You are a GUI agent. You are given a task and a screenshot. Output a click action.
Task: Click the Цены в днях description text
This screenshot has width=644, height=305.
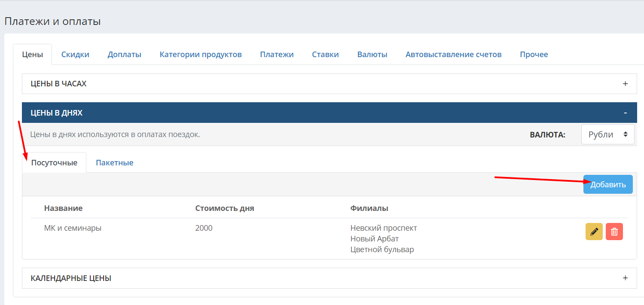(x=115, y=134)
